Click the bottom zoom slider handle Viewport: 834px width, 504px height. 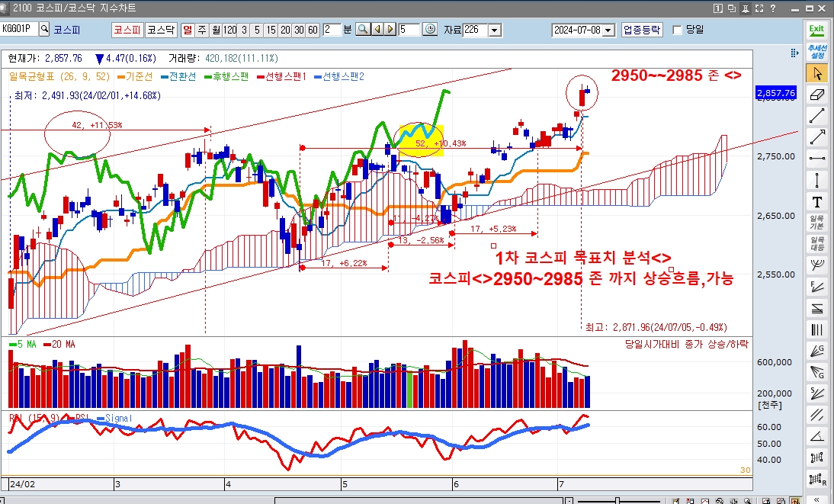click(x=617, y=501)
